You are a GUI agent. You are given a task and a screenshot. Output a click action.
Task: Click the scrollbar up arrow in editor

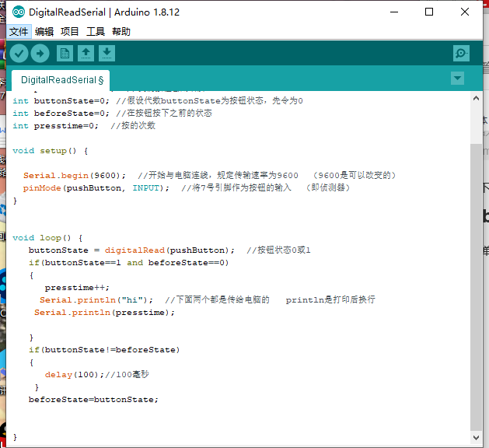(x=476, y=99)
